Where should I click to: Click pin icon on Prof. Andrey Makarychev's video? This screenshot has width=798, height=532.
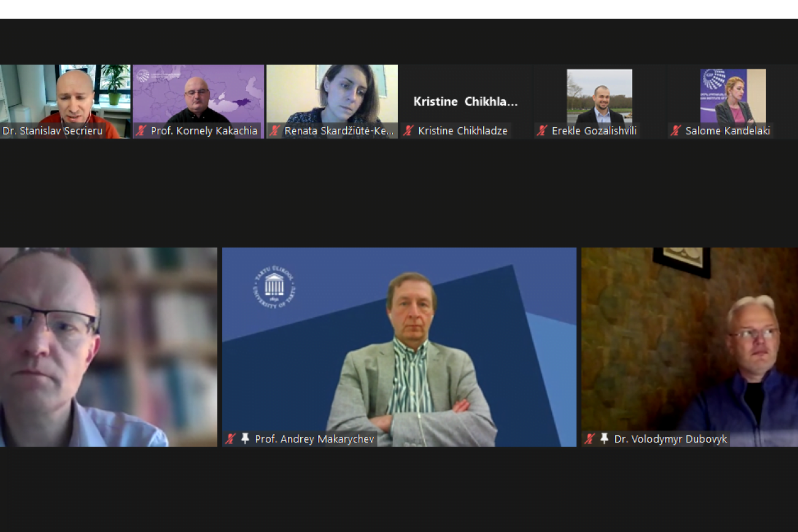pos(245,439)
